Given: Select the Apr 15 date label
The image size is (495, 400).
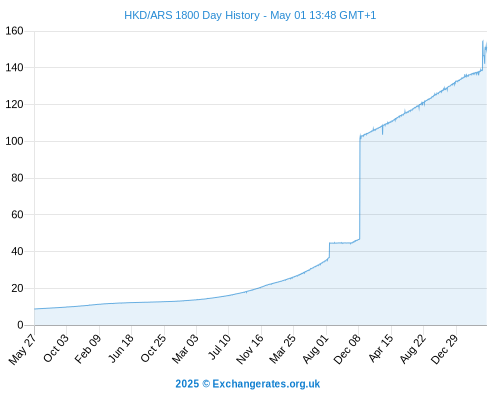Looking at the screenshot, I should tap(381, 348).
